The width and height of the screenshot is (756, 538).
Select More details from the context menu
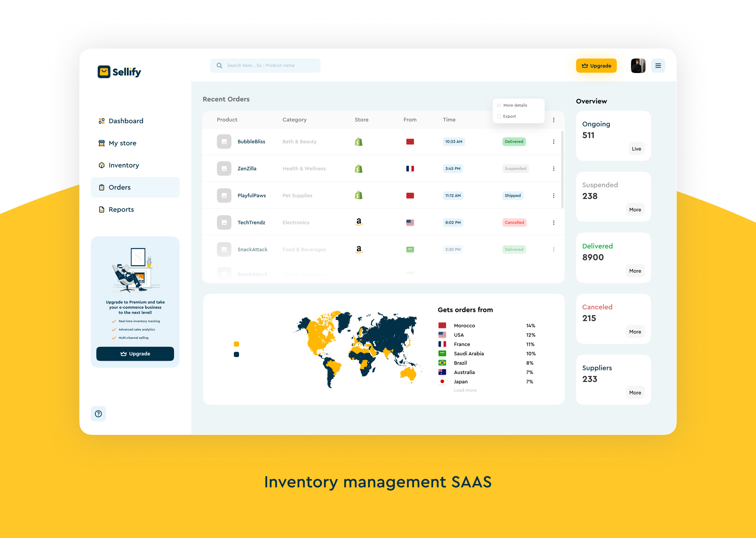pos(515,105)
